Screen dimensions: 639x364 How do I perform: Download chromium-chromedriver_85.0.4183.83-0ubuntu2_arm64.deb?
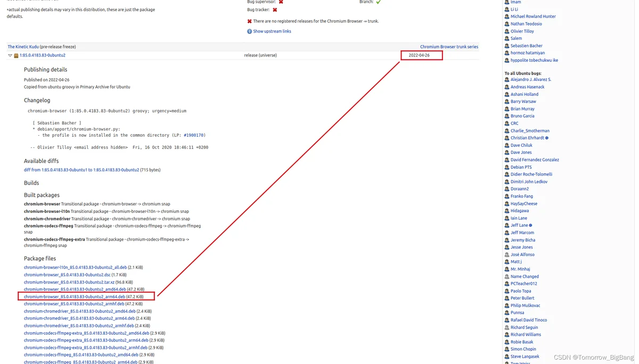[x=79, y=318]
